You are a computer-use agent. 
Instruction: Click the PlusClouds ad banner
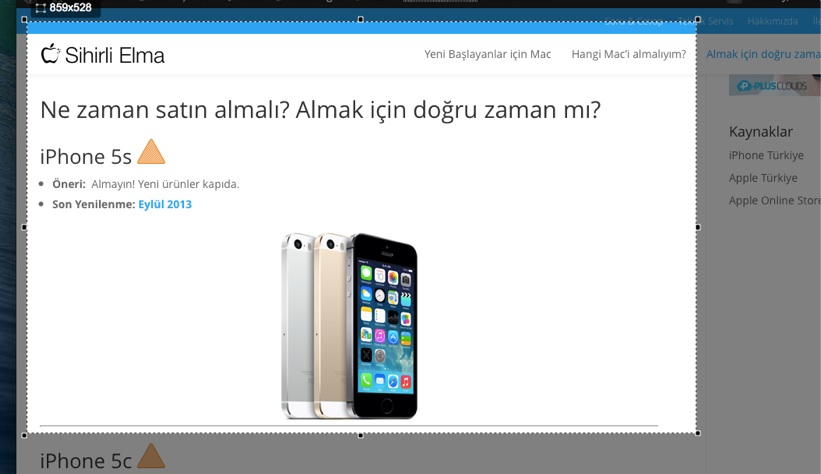point(774,86)
